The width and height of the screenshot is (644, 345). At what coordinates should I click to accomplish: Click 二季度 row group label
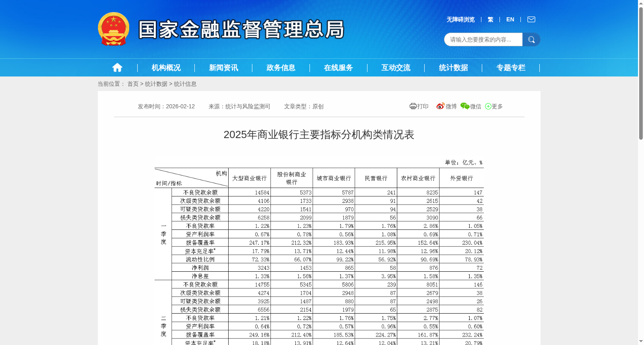pyautogui.click(x=163, y=326)
